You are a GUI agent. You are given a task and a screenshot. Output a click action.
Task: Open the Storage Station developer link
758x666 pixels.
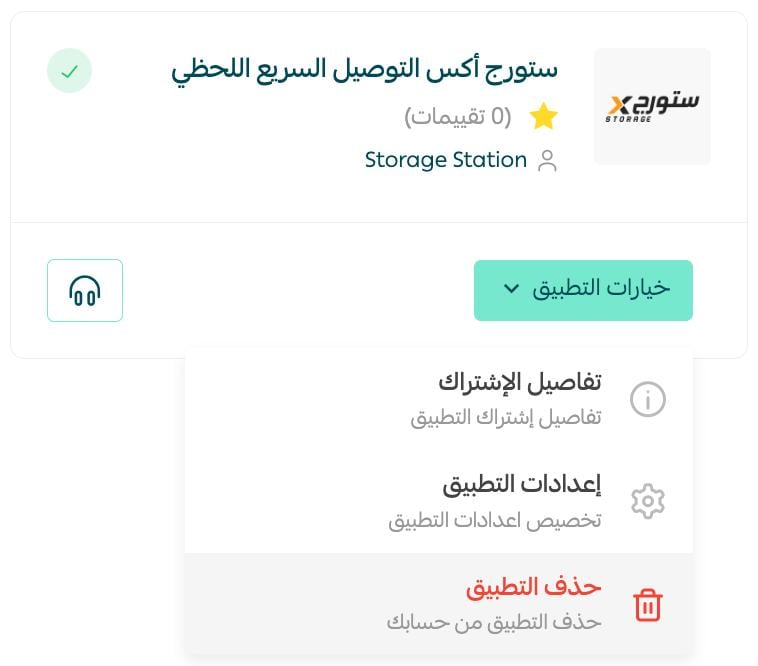[446, 160]
